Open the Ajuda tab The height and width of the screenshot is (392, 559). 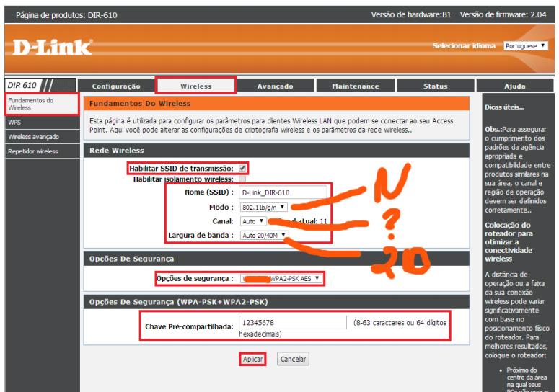point(515,86)
